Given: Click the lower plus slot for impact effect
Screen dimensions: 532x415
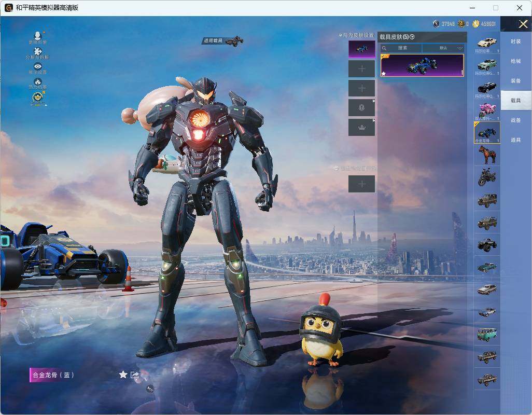Looking at the screenshot, I should 362,184.
